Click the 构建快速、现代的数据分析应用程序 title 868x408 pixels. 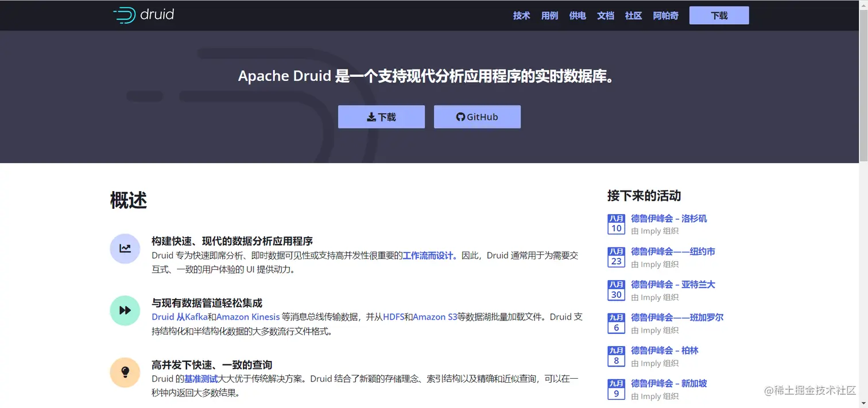point(232,241)
